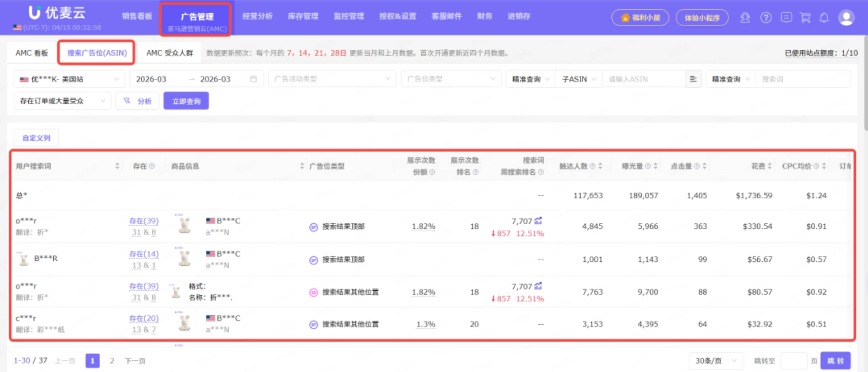Click the help question mark icon

766,17
